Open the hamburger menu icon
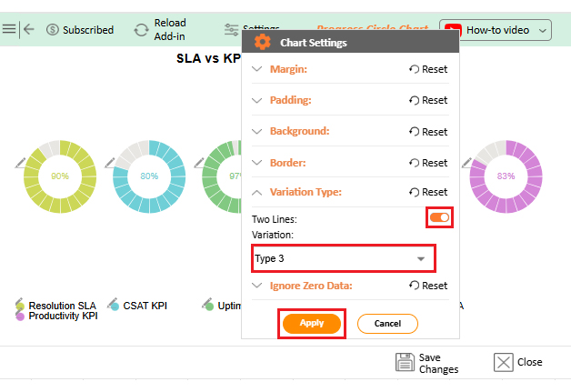The height and width of the screenshot is (392, 571). pos(9,29)
